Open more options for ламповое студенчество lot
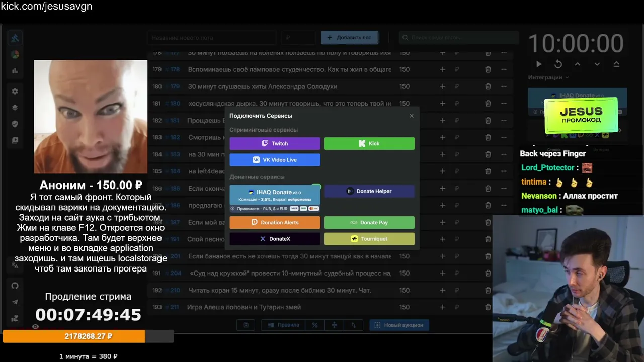The image size is (644, 362). [504, 69]
